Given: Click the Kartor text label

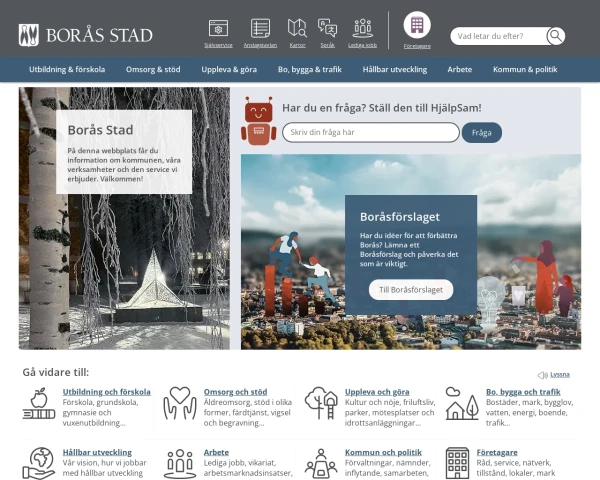Looking at the screenshot, I should [x=297, y=45].
